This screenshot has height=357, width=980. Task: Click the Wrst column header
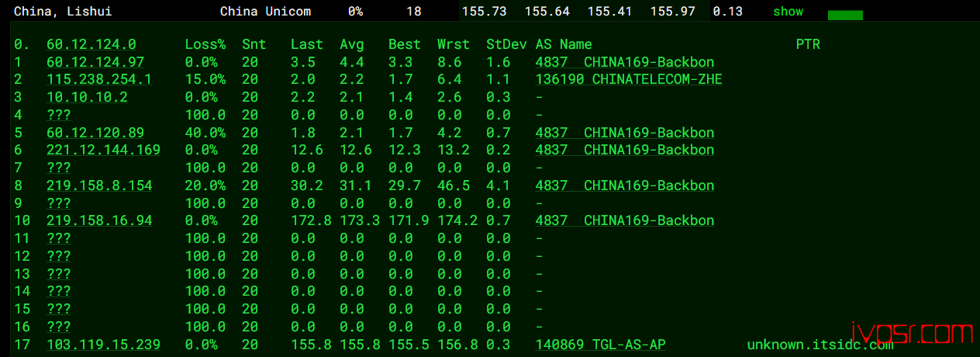click(x=454, y=45)
